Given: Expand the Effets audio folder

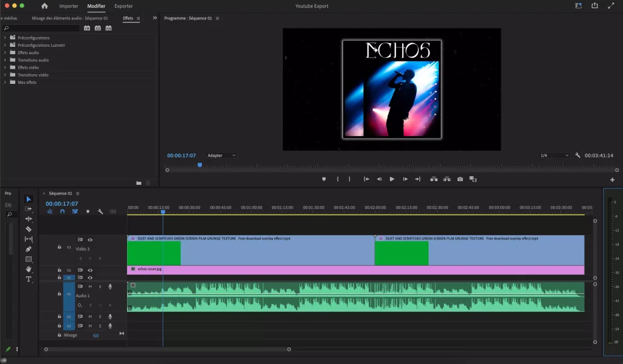Looking at the screenshot, I should 5,53.
